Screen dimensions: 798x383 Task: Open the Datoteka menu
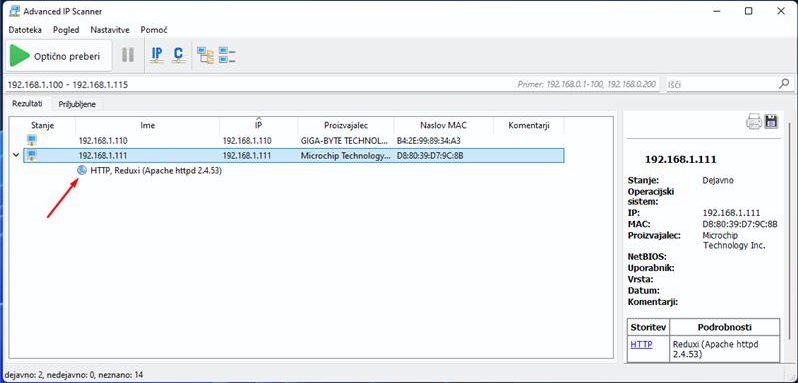(25, 30)
